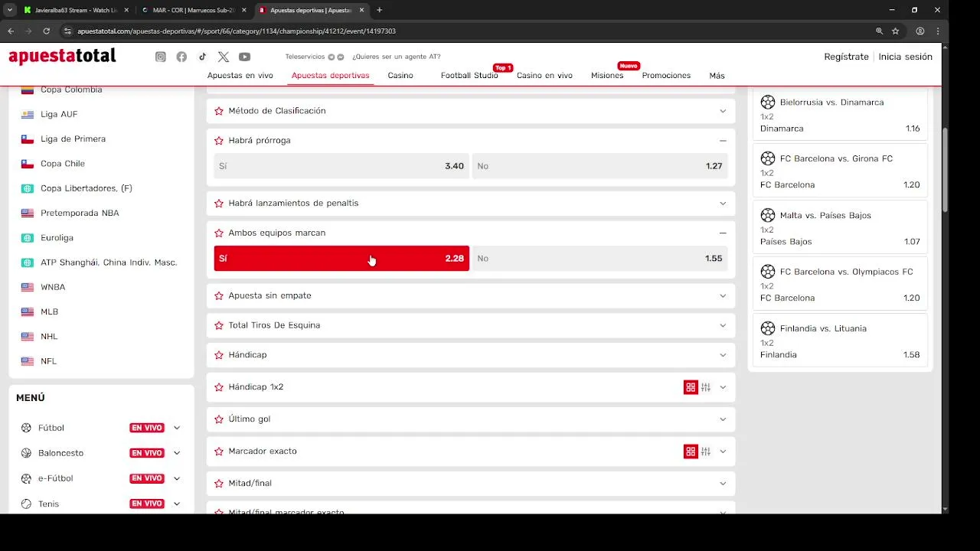This screenshot has width=980, height=551.
Task: Open the TikTok social icon
Action: click(x=202, y=57)
